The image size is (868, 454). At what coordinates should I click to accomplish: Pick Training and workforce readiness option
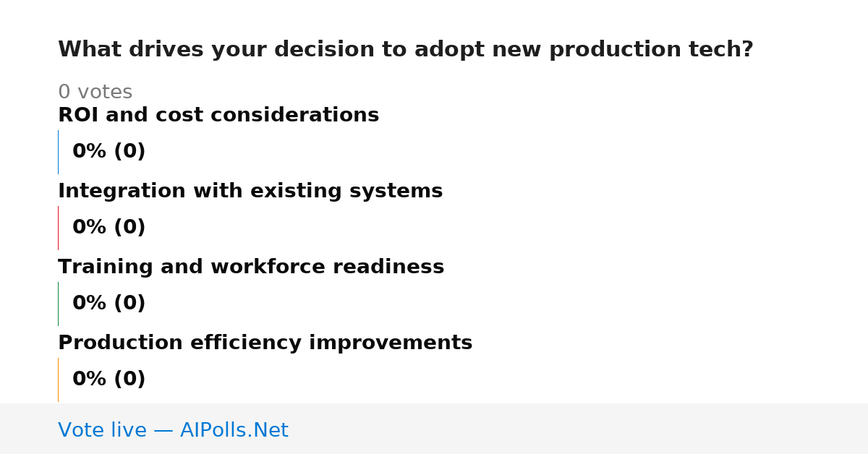[251, 267]
